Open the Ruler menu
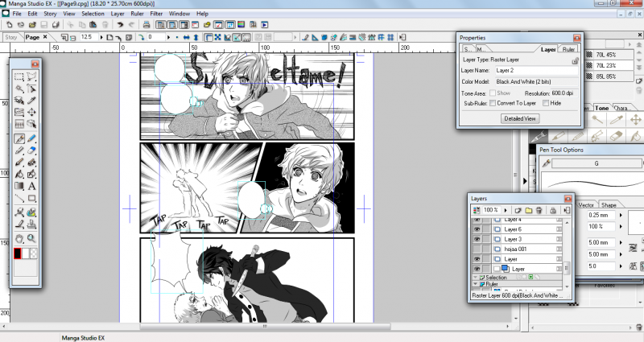 [137, 14]
